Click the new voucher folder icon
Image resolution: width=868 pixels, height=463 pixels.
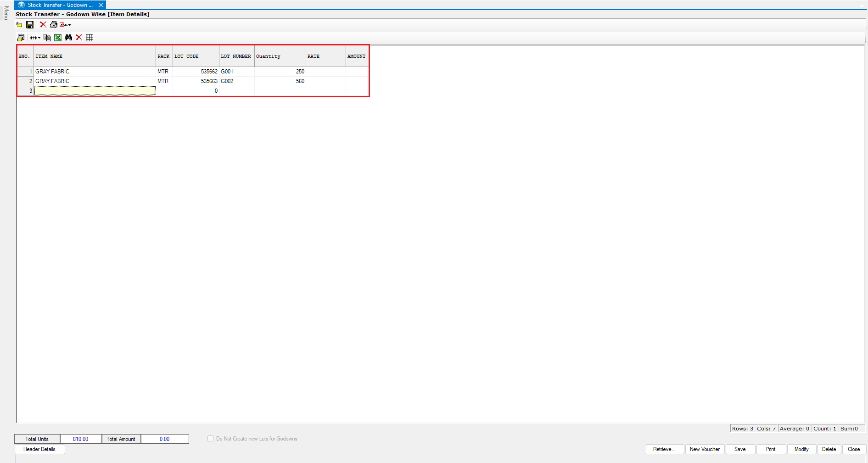point(19,25)
